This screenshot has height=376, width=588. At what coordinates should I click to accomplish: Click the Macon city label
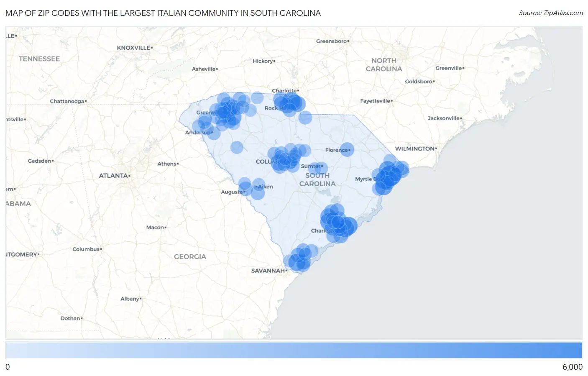click(155, 228)
